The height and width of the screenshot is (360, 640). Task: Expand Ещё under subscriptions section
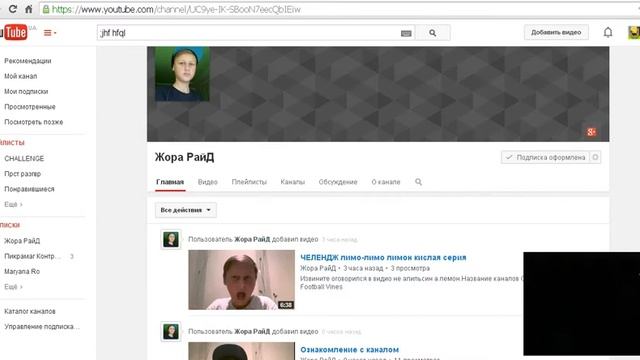13,287
